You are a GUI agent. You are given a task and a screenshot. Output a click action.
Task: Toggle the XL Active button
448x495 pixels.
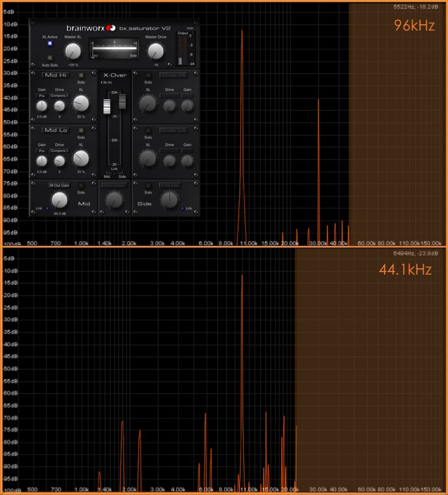(x=50, y=43)
